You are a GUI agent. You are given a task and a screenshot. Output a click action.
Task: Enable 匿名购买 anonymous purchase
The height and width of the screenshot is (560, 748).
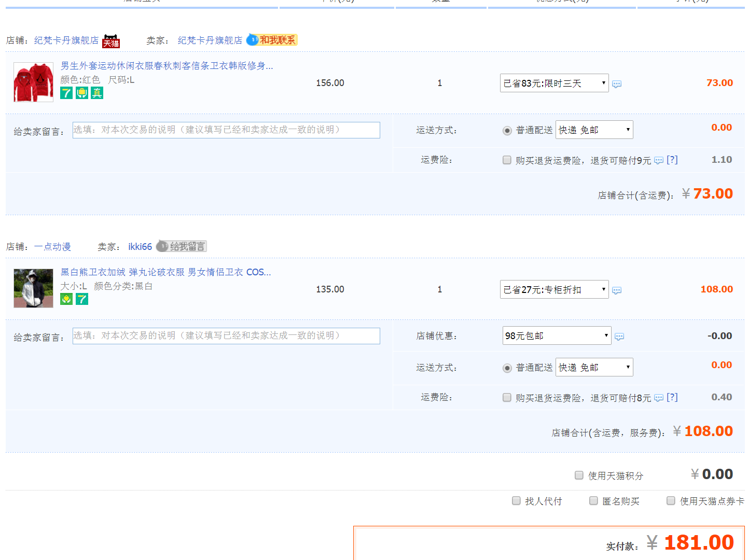(593, 501)
